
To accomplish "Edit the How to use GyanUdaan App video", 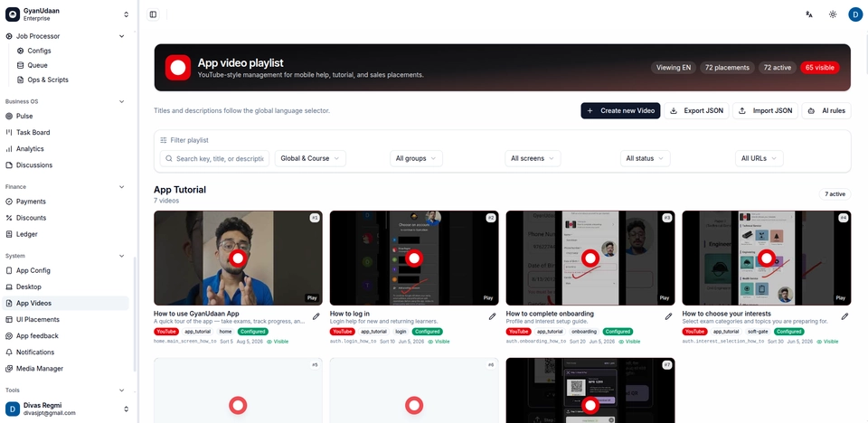I will pos(316,316).
